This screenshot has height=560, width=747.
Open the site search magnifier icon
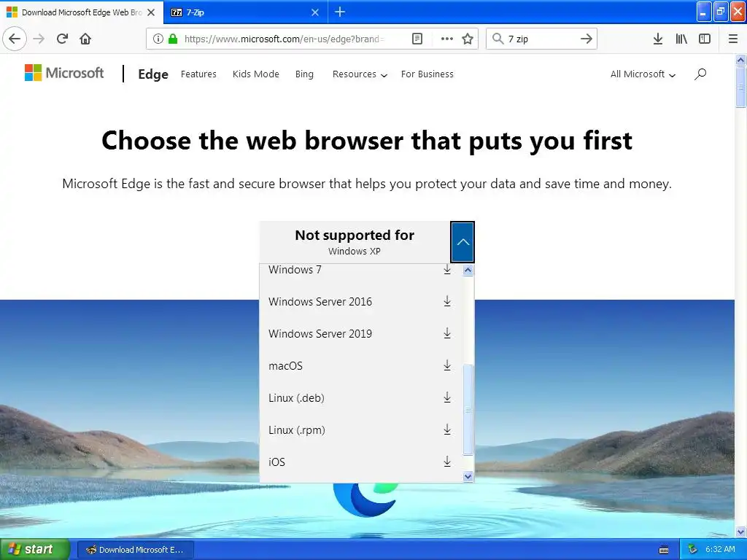[700, 74]
